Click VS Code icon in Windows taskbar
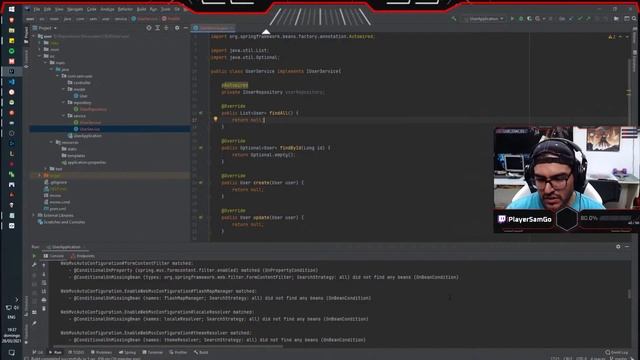Viewport: 640px width, 360px height. (x=11, y=82)
